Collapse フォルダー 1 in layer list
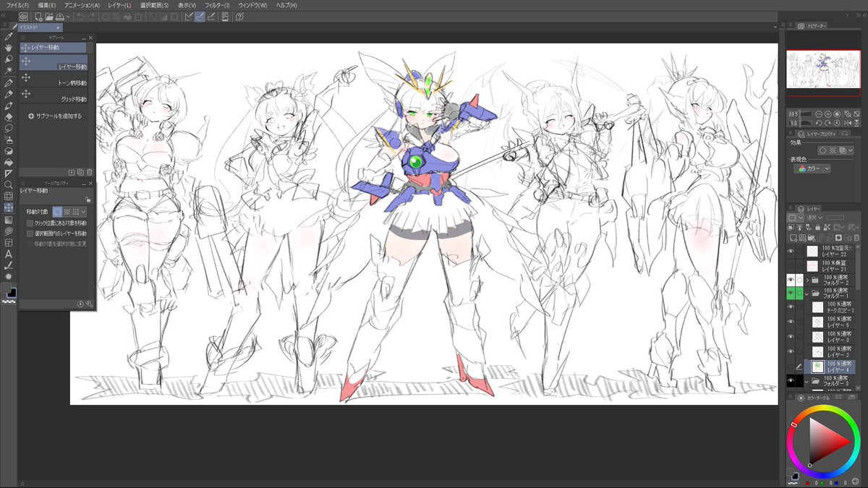This screenshot has height=488, width=868. pyautogui.click(x=807, y=294)
